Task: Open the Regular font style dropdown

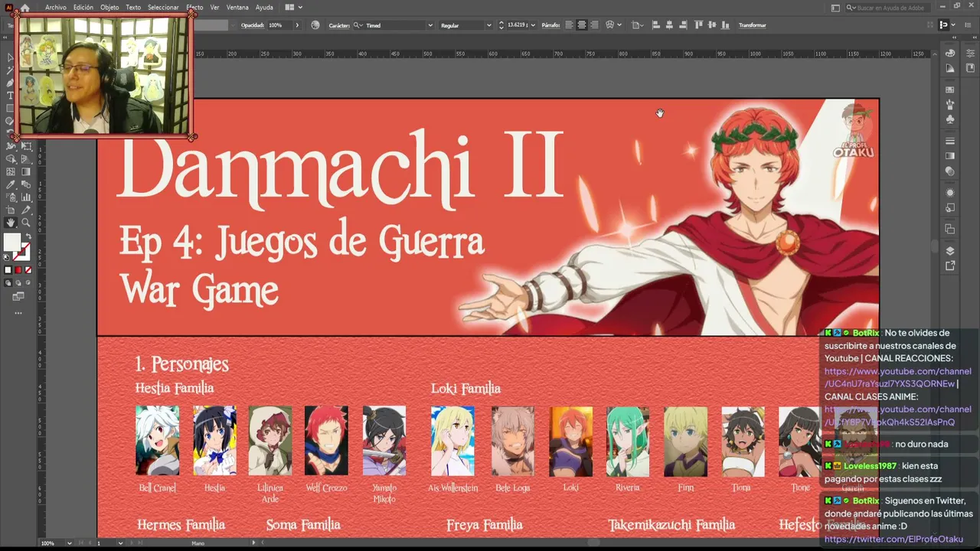Action: pos(488,25)
